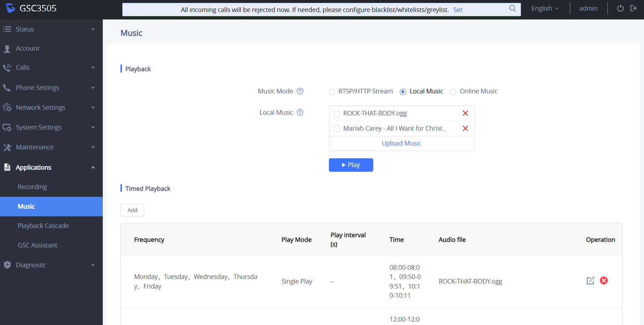Expand the Network Settings menu
Viewport: 644px width, 325px height.
click(x=51, y=107)
